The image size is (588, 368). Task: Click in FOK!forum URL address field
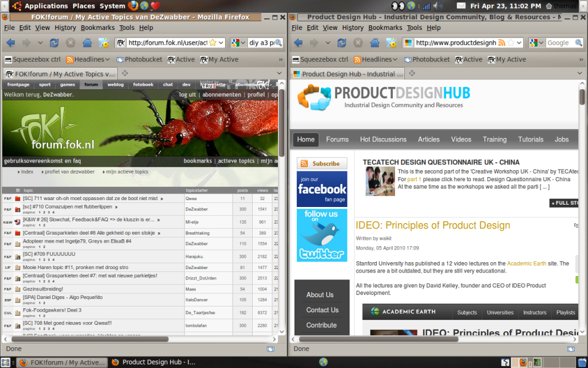(x=167, y=43)
